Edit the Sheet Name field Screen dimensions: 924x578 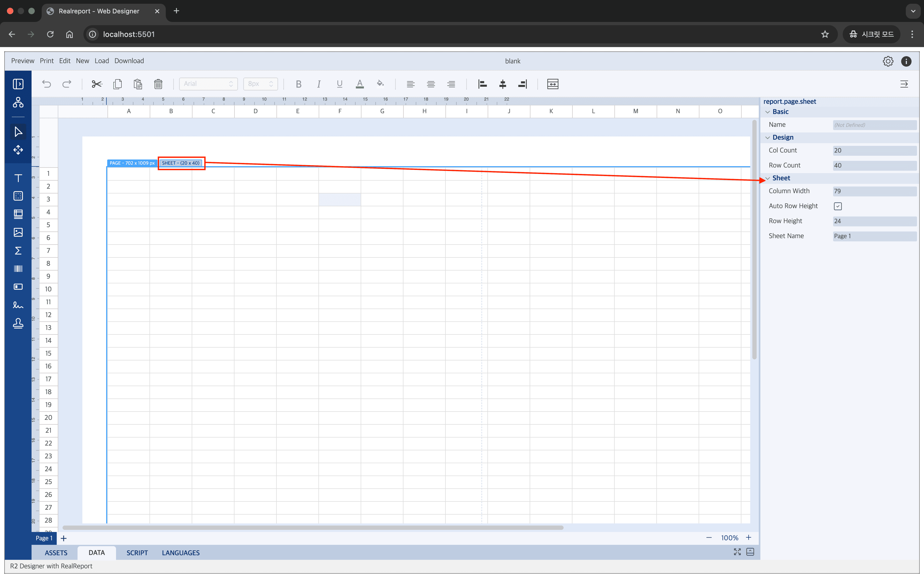(874, 236)
